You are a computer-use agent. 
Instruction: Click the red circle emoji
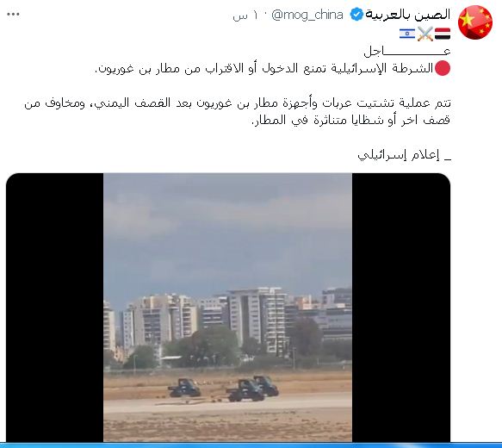coord(443,68)
